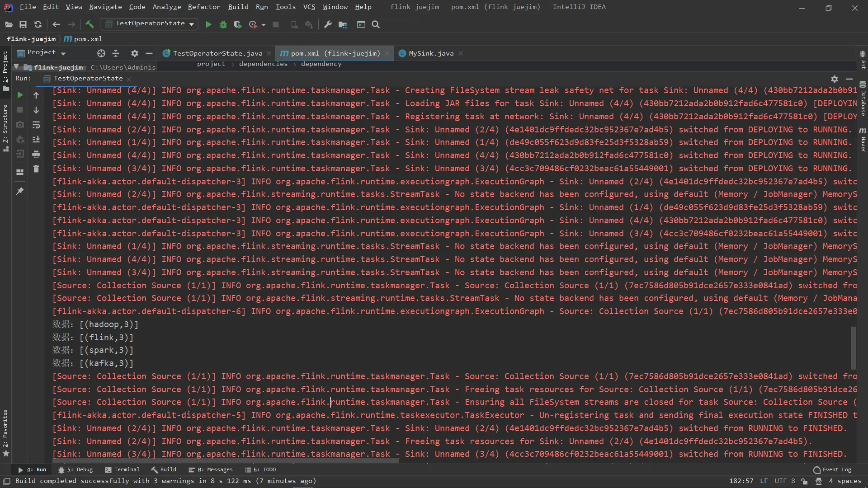Open the Terminal tool window
The width and height of the screenshot is (868, 488).
point(122,469)
